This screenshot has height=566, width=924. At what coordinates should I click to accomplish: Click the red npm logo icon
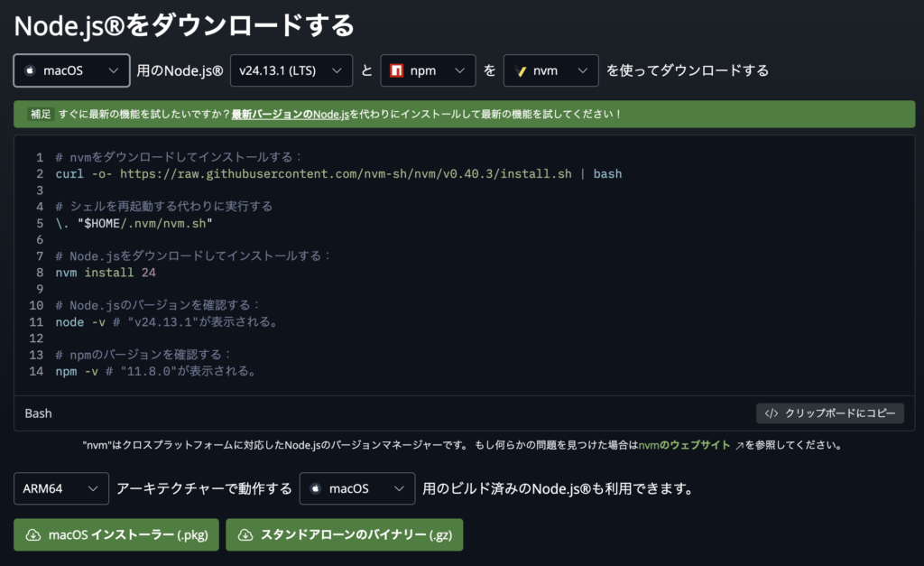(394, 70)
